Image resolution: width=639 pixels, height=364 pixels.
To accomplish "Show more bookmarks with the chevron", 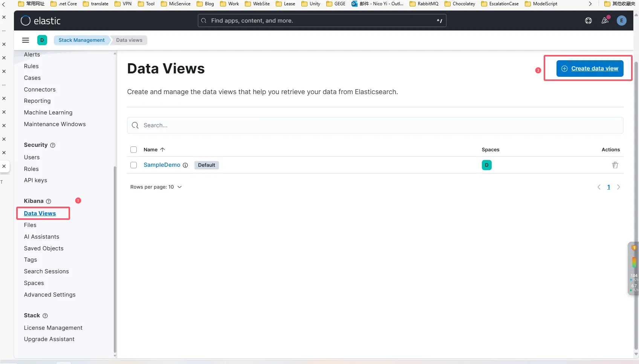I will [590, 4].
